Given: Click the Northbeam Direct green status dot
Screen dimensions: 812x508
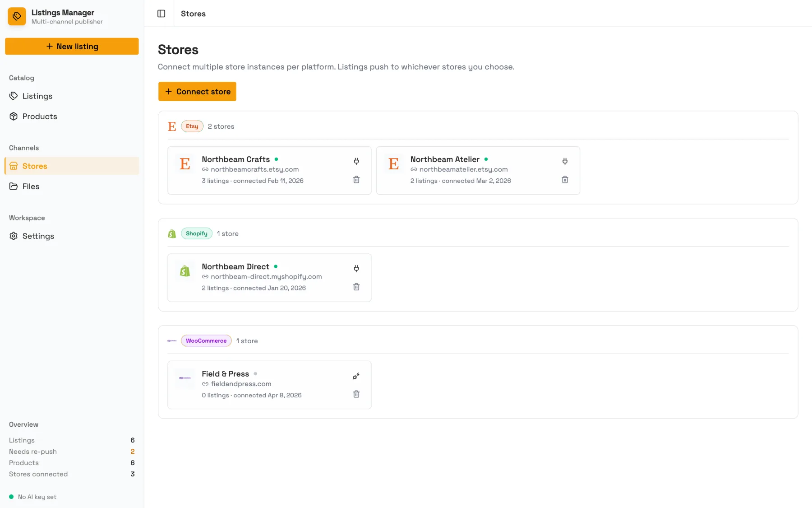Looking at the screenshot, I should pyautogui.click(x=276, y=266).
